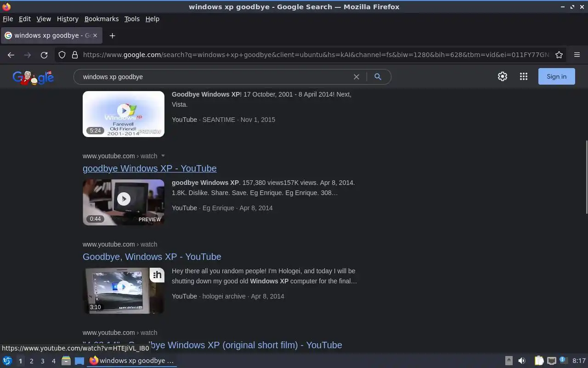Open tracking protection shield icon

tap(62, 55)
